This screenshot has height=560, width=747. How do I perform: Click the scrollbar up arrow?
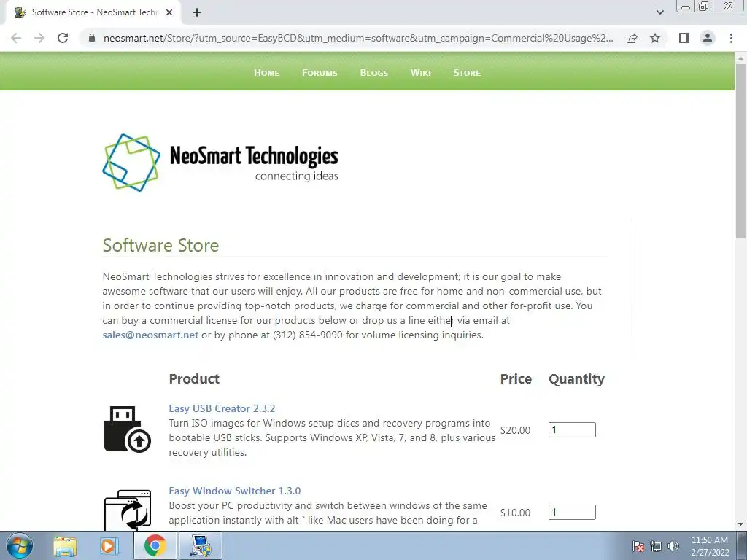740,58
